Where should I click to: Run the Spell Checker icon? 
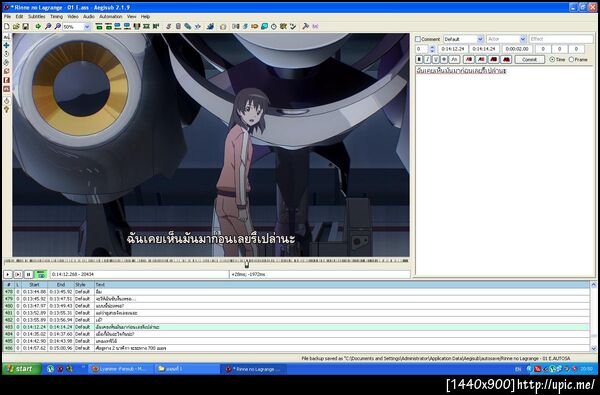(293, 26)
